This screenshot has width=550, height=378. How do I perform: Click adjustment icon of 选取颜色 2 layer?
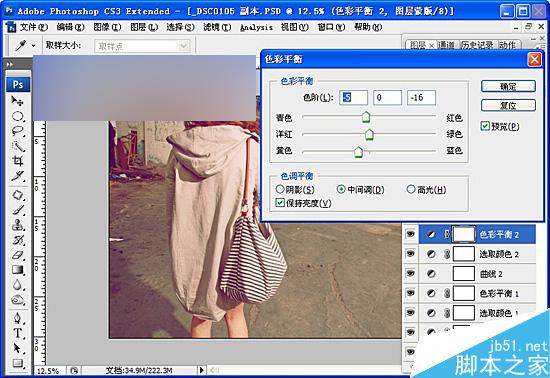pyautogui.click(x=431, y=254)
